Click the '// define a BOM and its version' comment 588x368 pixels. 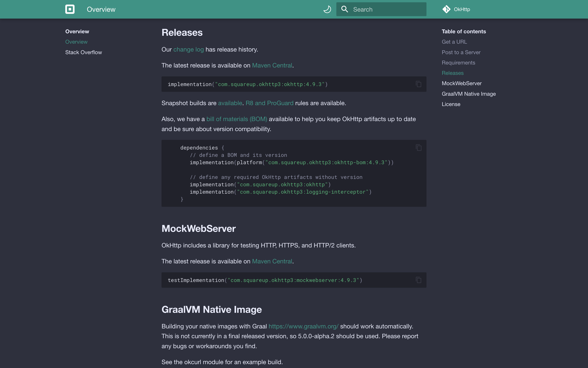pyautogui.click(x=238, y=155)
